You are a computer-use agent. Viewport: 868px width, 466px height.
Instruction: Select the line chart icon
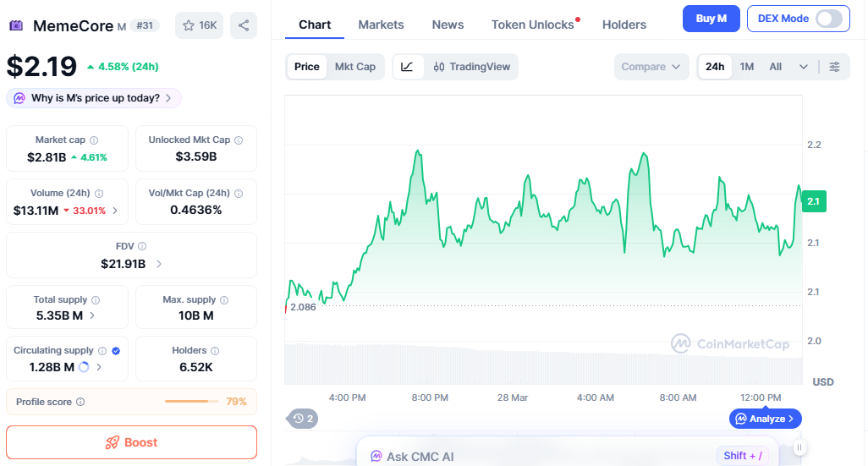click(x=408, y=67)
